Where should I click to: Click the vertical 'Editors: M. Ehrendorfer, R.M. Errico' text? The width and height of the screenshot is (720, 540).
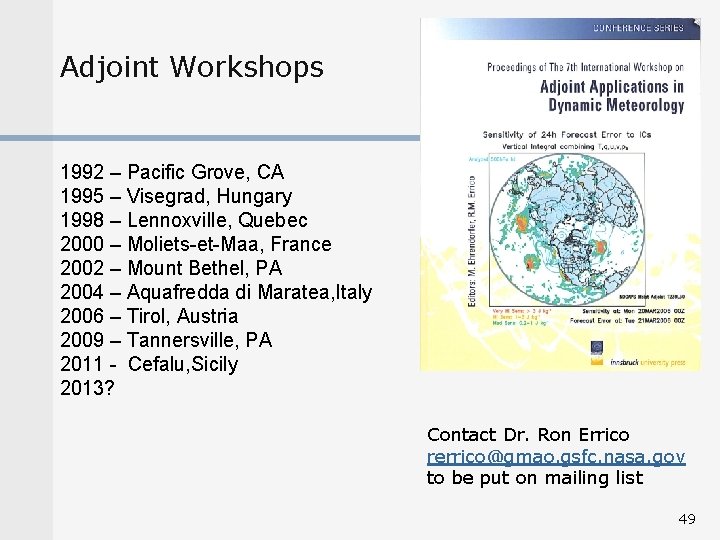pyautogui.click(x=472, y=242)
